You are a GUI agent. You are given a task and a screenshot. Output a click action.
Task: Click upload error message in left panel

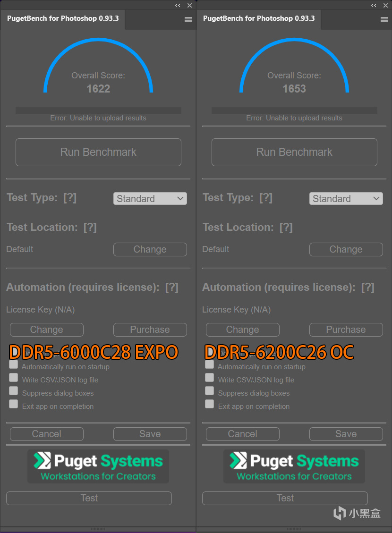coord(98,118)
